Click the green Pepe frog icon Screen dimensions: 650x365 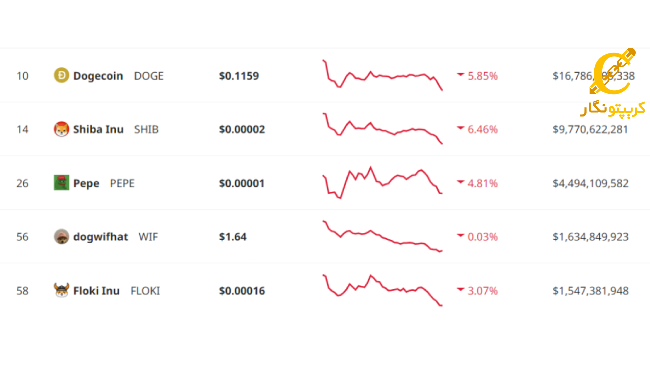[x=61, y=182]
